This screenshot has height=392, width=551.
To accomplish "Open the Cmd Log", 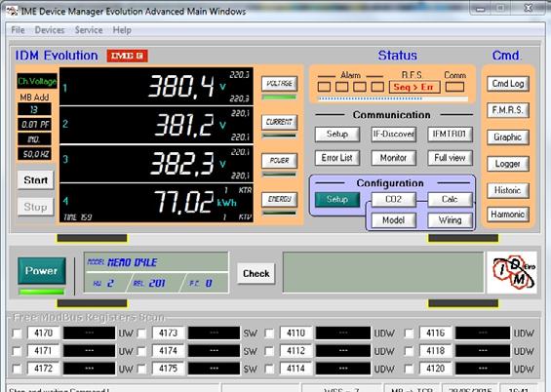I will pos(508,84).
